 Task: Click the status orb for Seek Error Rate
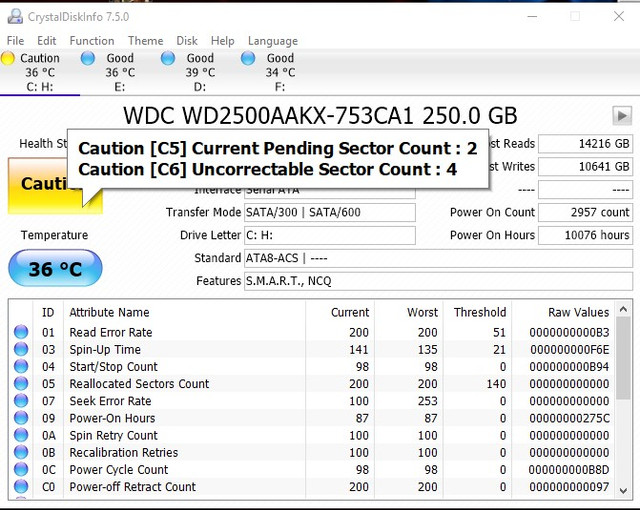tap(21, 401)
